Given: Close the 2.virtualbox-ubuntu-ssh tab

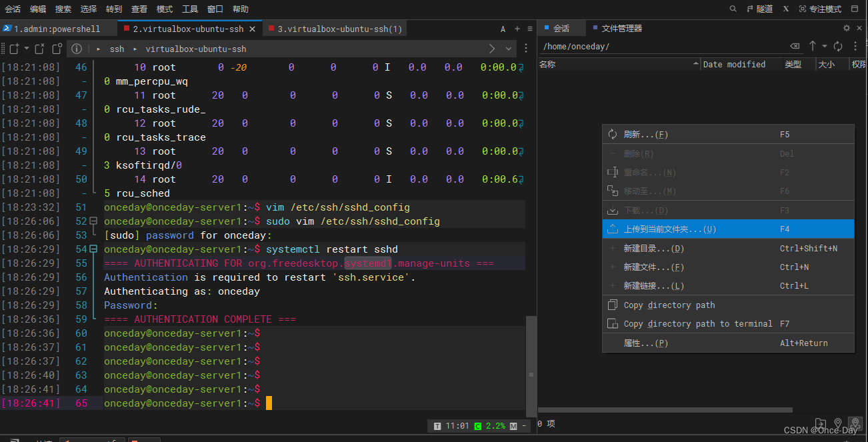Looking at the screenshot, I should (x=253, y=29).
